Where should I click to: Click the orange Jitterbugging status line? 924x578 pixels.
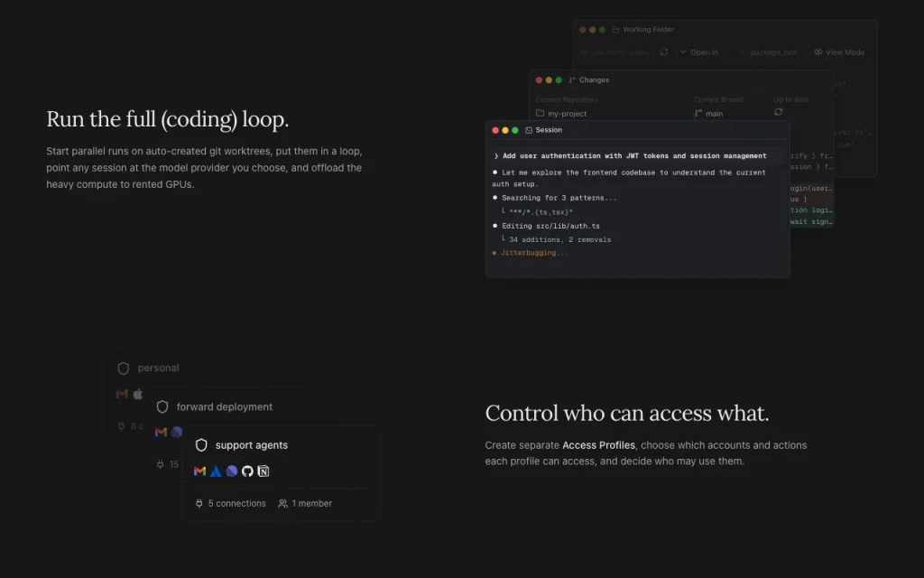(530, 253)
